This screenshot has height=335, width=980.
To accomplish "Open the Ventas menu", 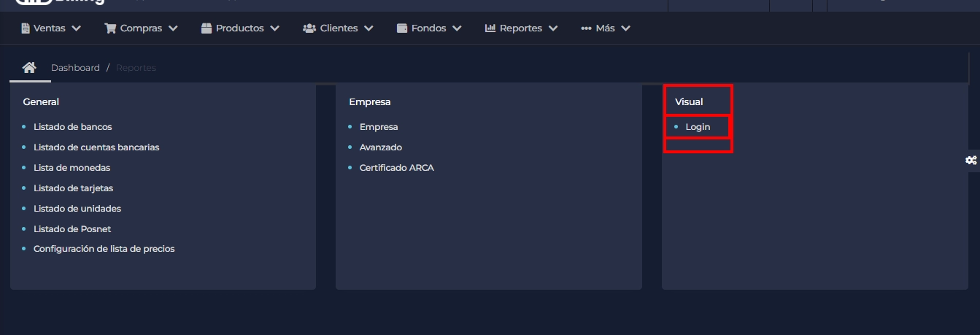I will coord(51,28).
